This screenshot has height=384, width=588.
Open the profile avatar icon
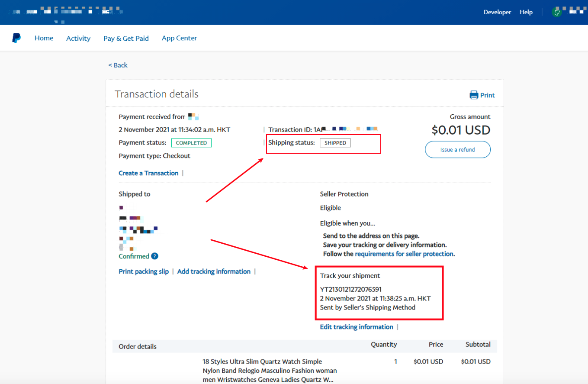pyautogui.click(x=557, y=12)
